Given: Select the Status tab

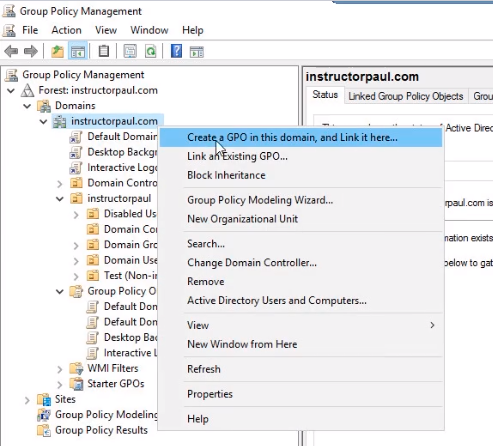Looking at the screenshot, I should click(325, 95).
